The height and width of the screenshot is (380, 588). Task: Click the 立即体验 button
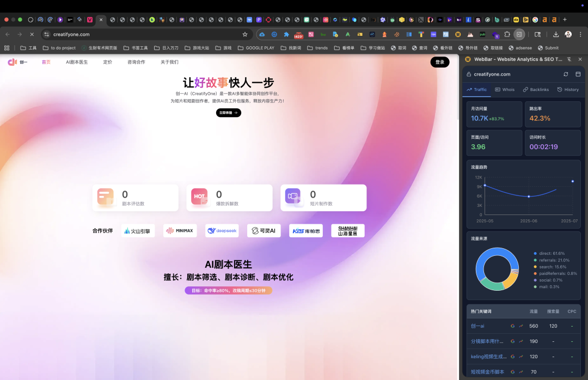pyautogui.click(x=228, y=113)
